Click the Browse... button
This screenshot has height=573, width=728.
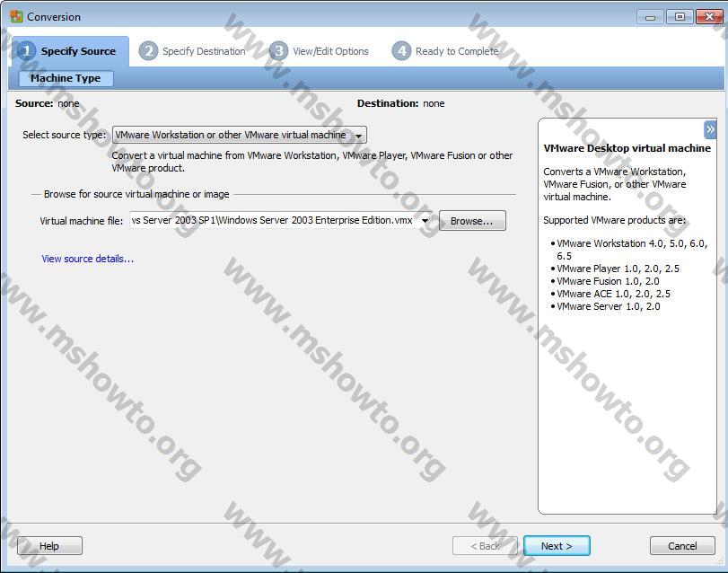(472, 221)
